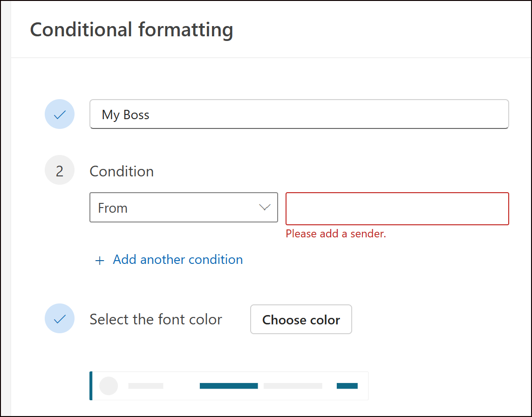The image size is (532, 417).
Task: Click the step 2 number circle
Action: coord(60,170)
